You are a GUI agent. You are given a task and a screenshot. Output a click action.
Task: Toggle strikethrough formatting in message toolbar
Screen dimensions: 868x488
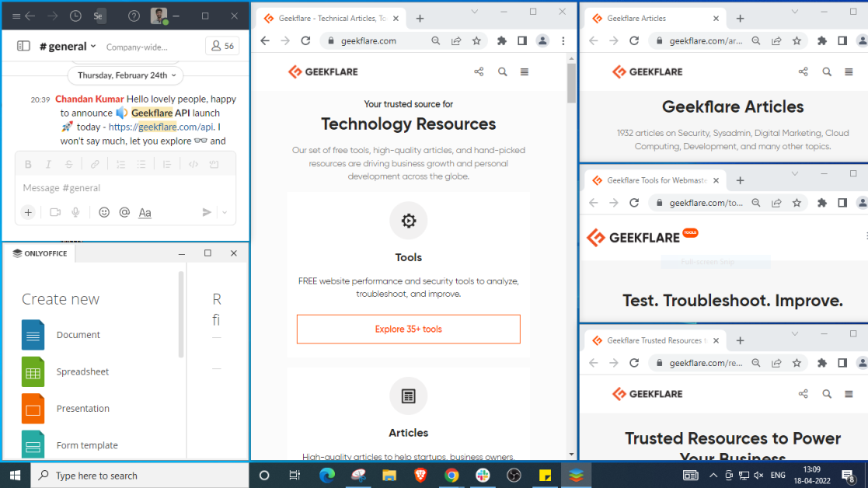coord(68,164)
